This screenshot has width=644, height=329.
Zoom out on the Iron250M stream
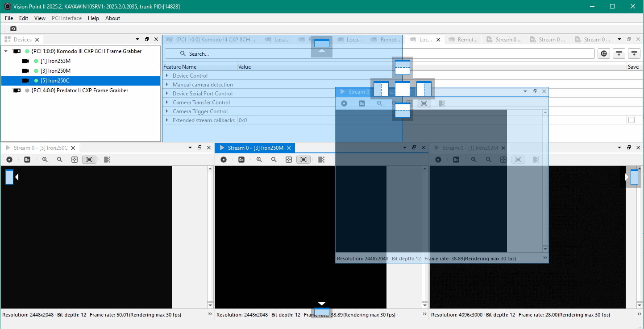[274, 160]
